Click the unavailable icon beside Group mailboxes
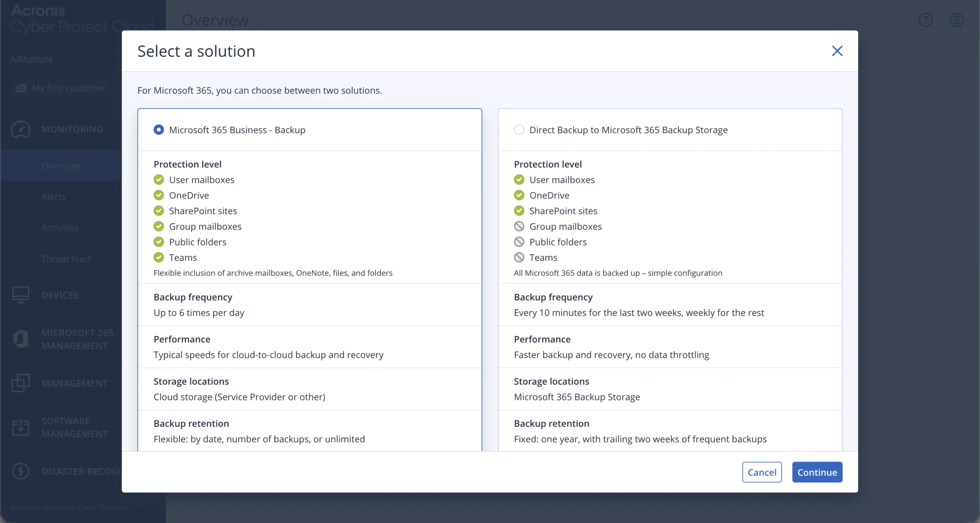 pos(519,226)
